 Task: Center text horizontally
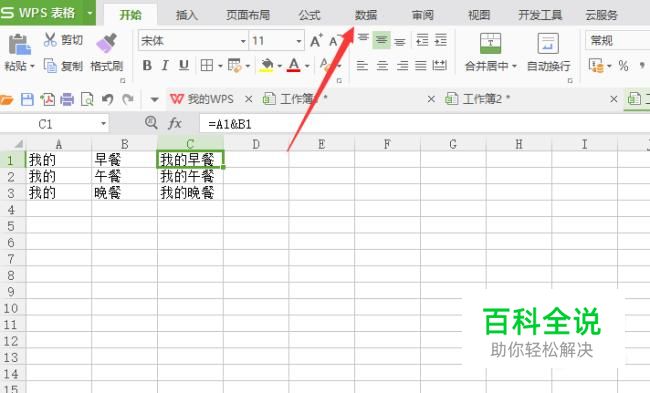382,66
